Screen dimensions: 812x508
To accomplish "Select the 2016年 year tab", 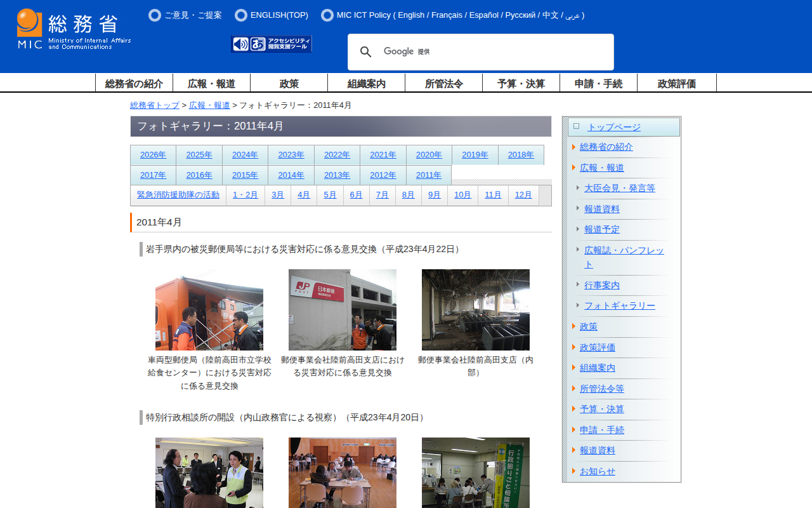I will click(x=199, y=175).
